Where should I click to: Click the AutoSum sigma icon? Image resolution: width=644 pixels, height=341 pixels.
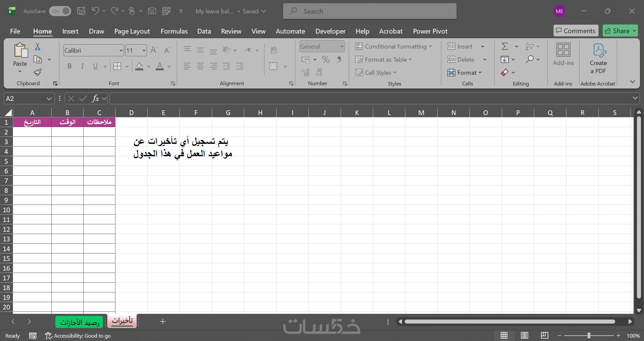[505, 46]
